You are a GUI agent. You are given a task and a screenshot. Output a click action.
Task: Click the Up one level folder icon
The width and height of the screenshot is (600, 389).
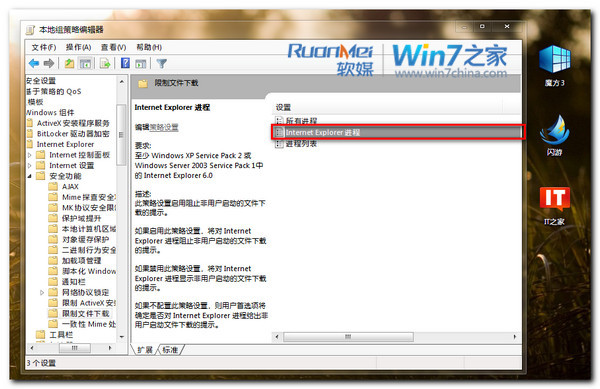69,63
